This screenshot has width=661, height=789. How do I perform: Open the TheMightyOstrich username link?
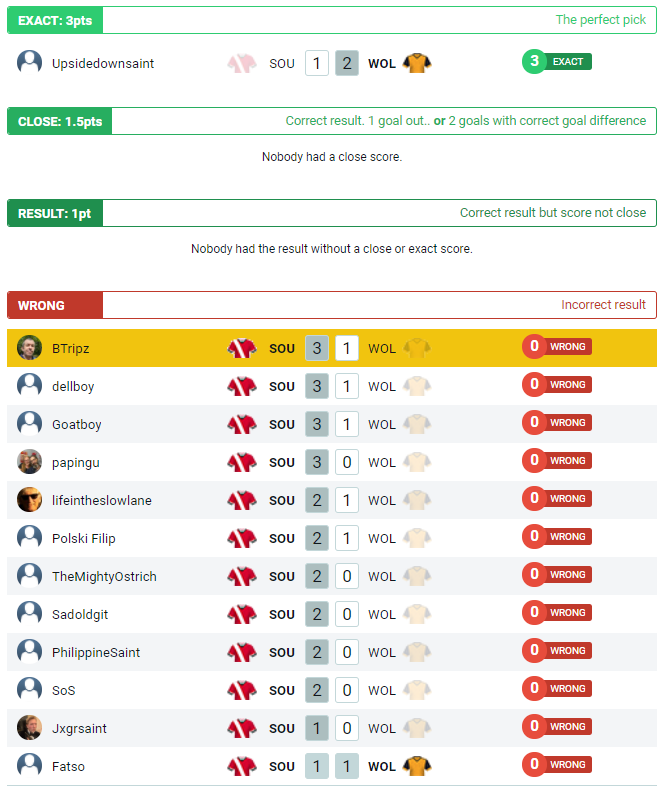coord(104,576)
